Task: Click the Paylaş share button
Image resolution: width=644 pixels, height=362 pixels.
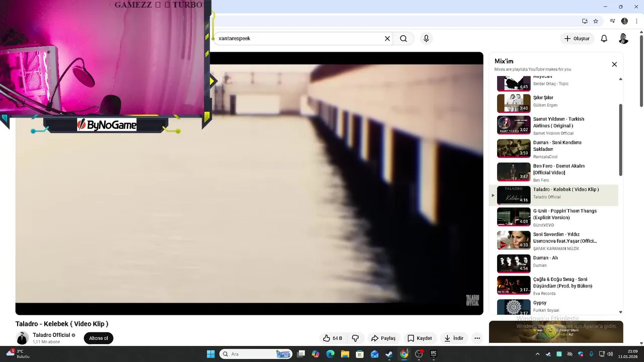Action: click(x=383, y=338)
